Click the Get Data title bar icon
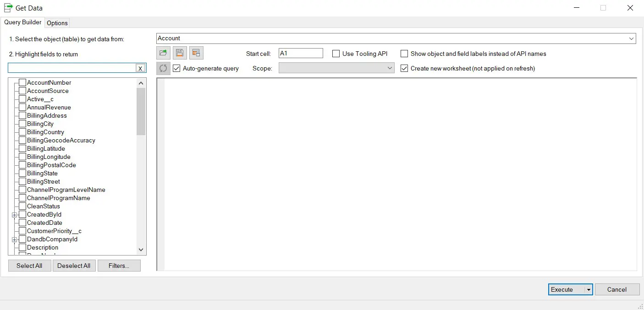Viewport: 644px width, 310px height. (8, 8)
